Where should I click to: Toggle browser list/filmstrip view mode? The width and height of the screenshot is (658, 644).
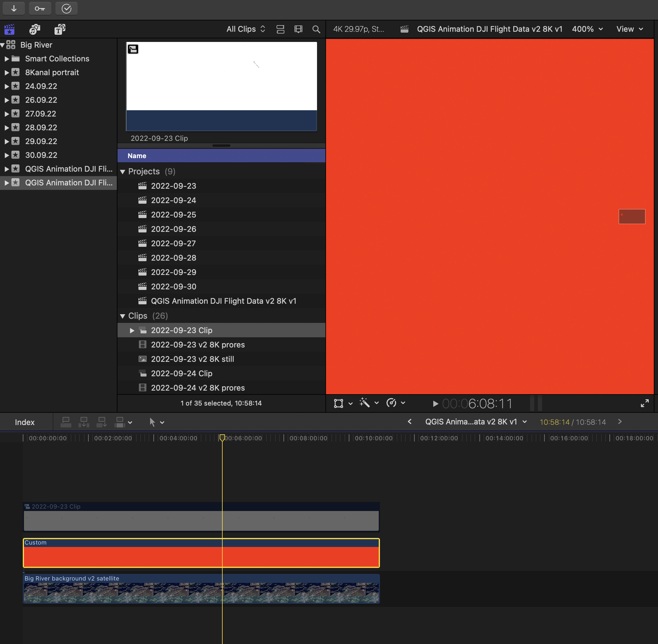coord(280,29)
